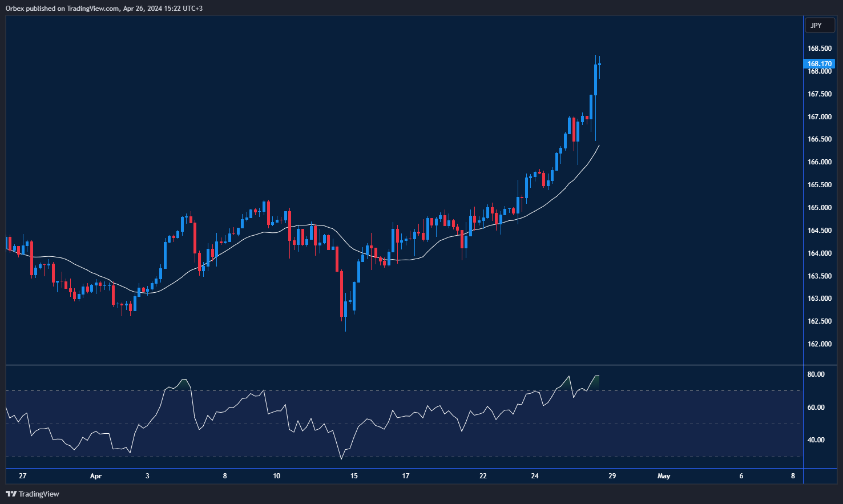Click the TradingView logo icon
Viewport: 843px width, 504px height.
pos(11,494)
